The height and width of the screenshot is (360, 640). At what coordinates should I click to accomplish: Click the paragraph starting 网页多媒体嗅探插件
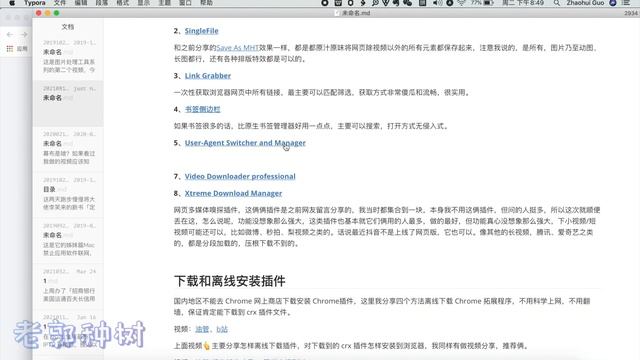(x=387, y=227)
